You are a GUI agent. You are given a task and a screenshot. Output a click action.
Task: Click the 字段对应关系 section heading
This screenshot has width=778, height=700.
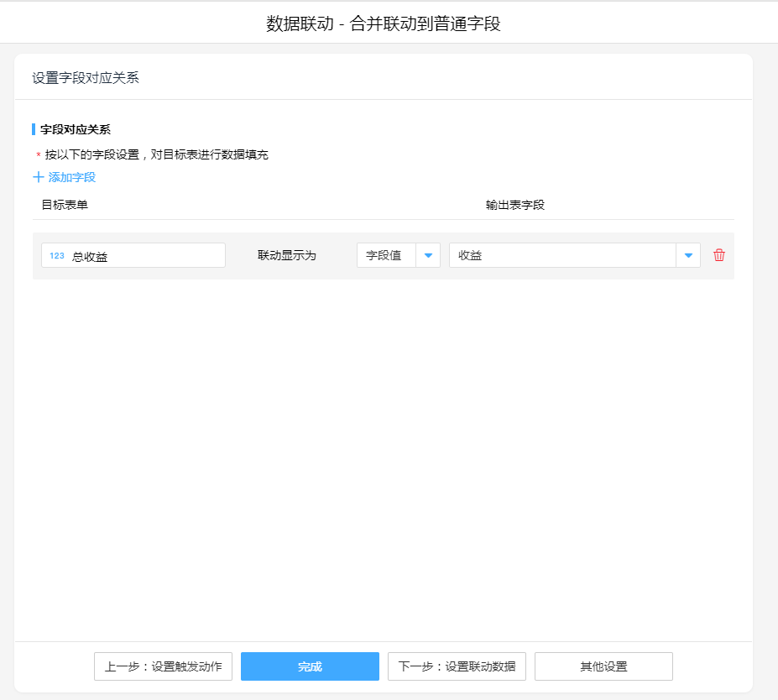pyautogui.click(x=76, y=129)
